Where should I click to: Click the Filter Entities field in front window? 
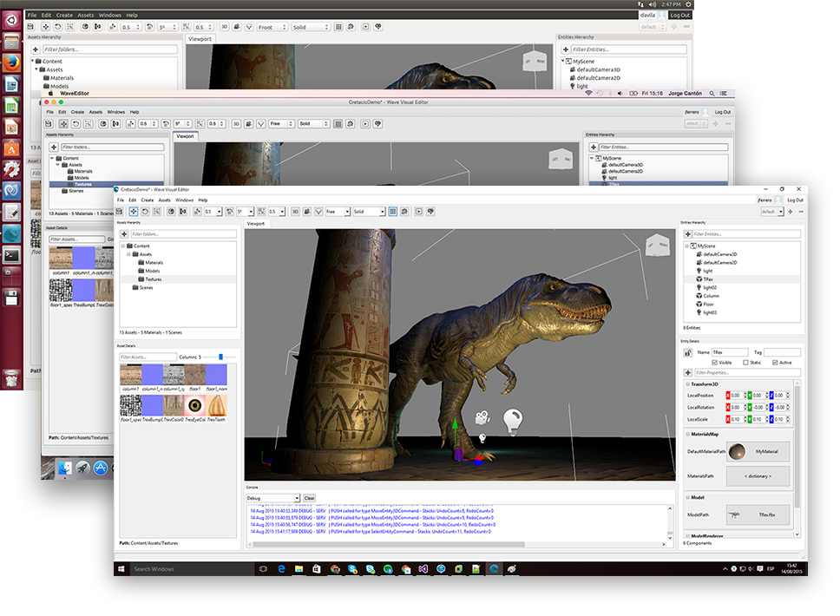click(x=747, y=234)
